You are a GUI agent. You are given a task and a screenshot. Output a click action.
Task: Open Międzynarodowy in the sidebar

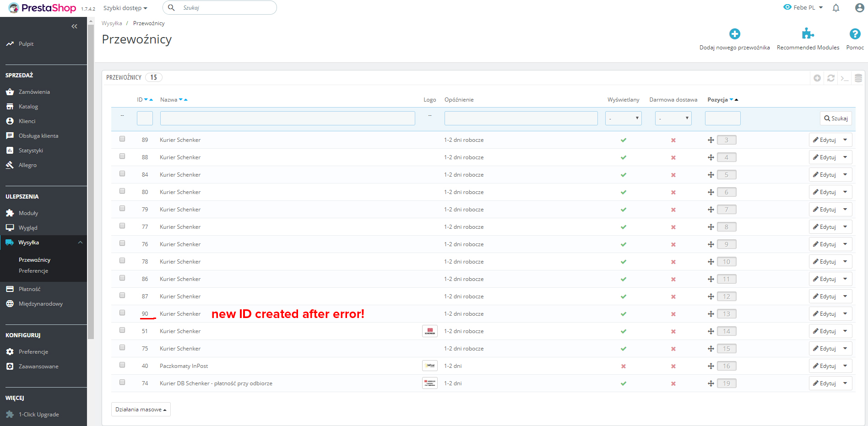[x=41, y=304]
